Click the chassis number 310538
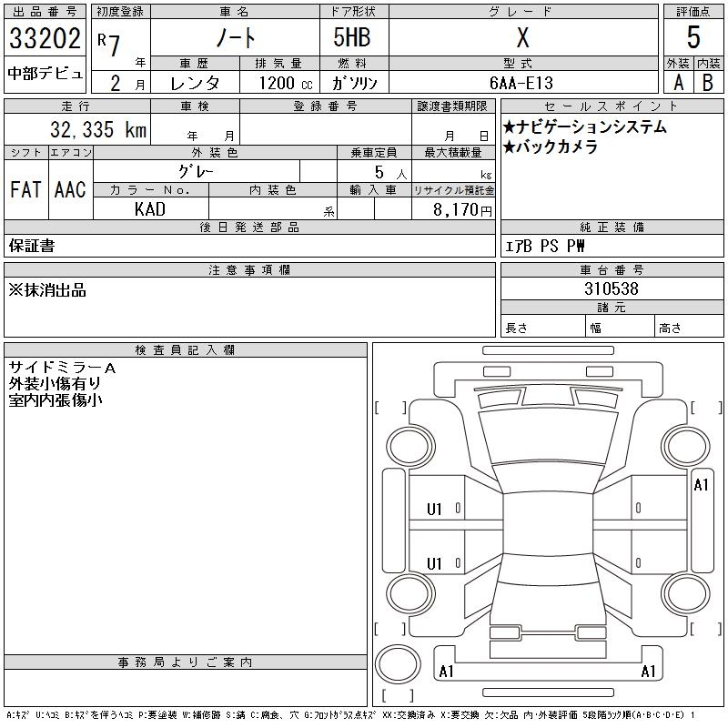 pyautogui.click(x=611, y=289)
